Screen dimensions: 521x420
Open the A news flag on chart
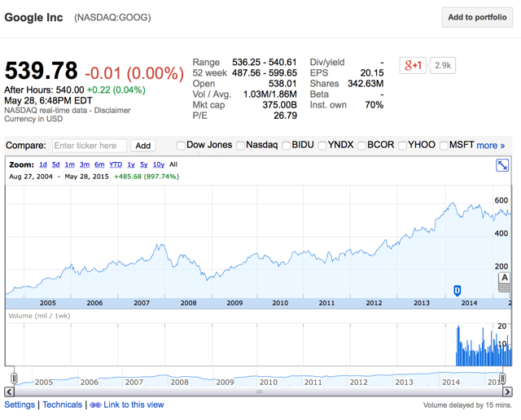505,278
